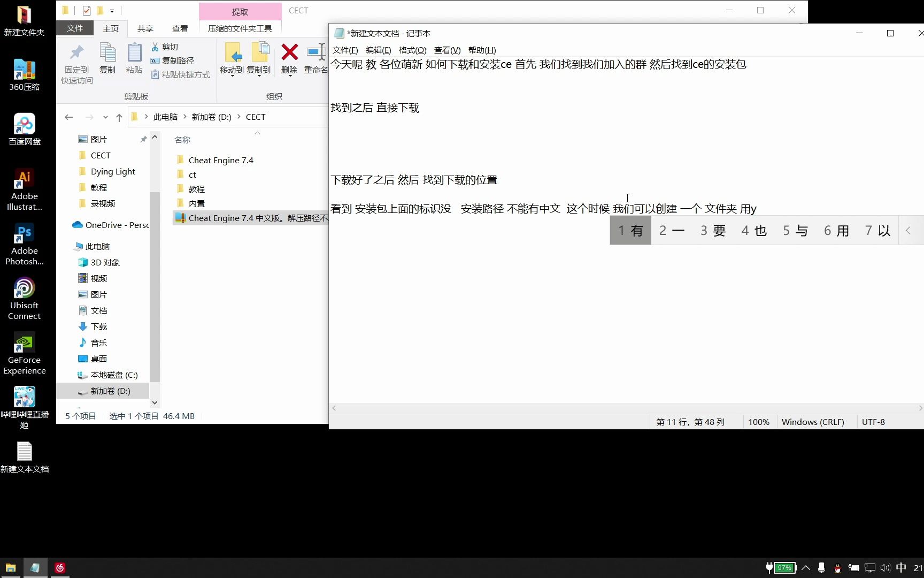
Task: Open Notepad 查看(V) menu
Action: coord(447,50)
